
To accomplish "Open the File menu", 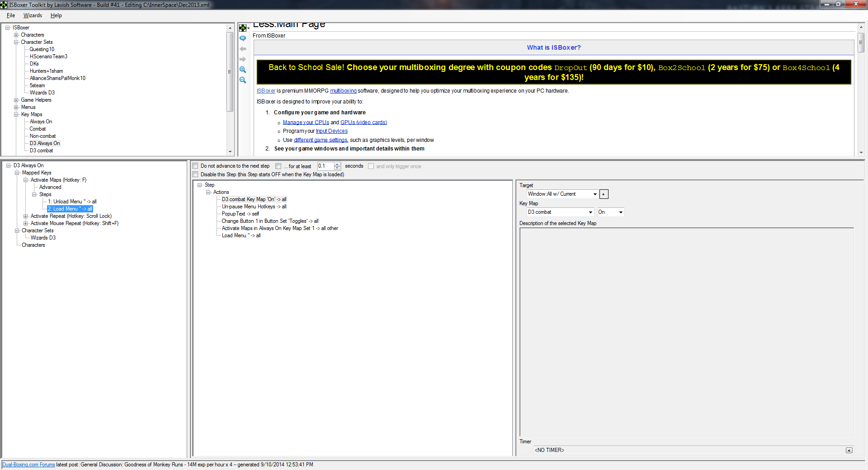I will (x=11, y=15).
